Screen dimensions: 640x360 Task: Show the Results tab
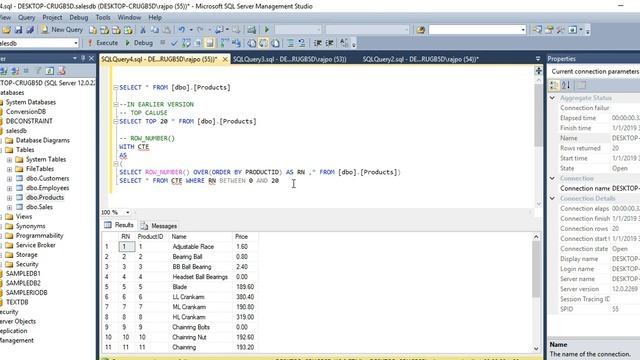(x=119, y=225)
